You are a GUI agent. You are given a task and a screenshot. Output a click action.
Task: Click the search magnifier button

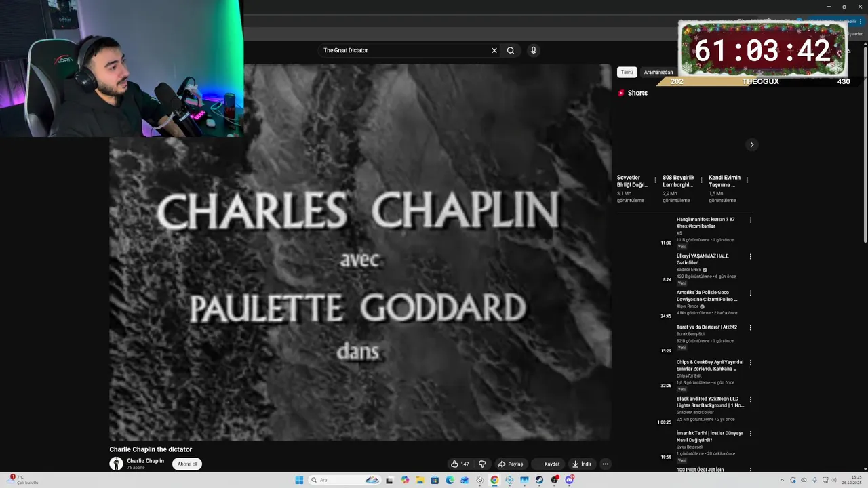511,50
